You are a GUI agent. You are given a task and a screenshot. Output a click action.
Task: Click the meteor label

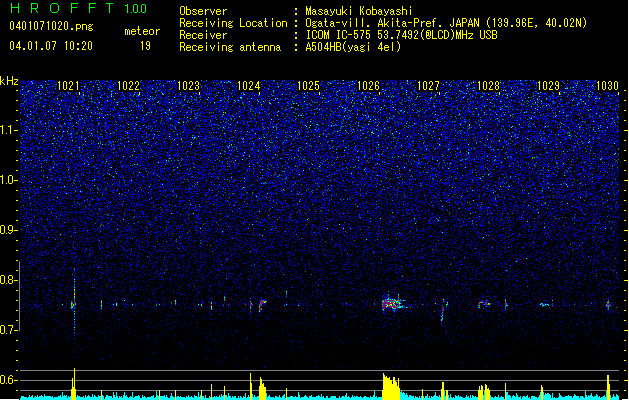[x=142, y=31]
